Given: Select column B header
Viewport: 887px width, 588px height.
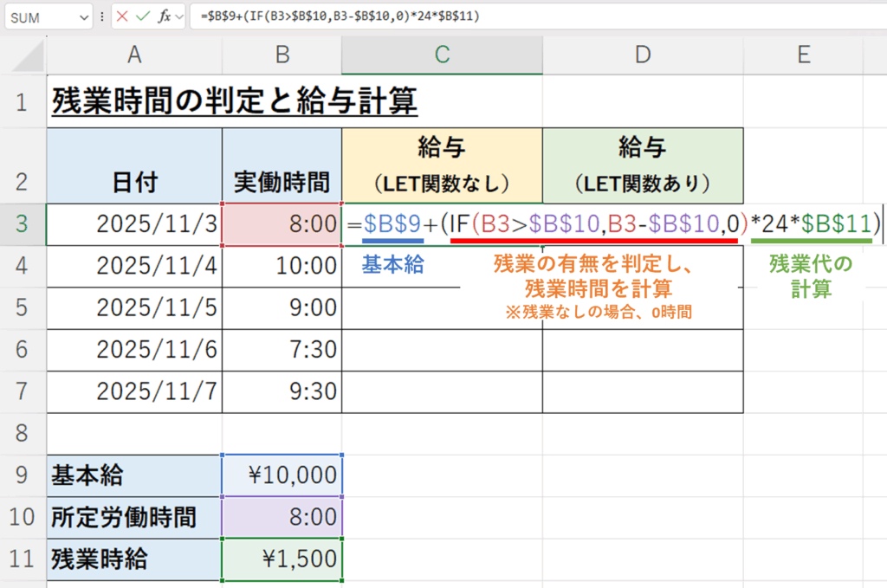Looking at the screenshot, I should click(x=282, y=55).
